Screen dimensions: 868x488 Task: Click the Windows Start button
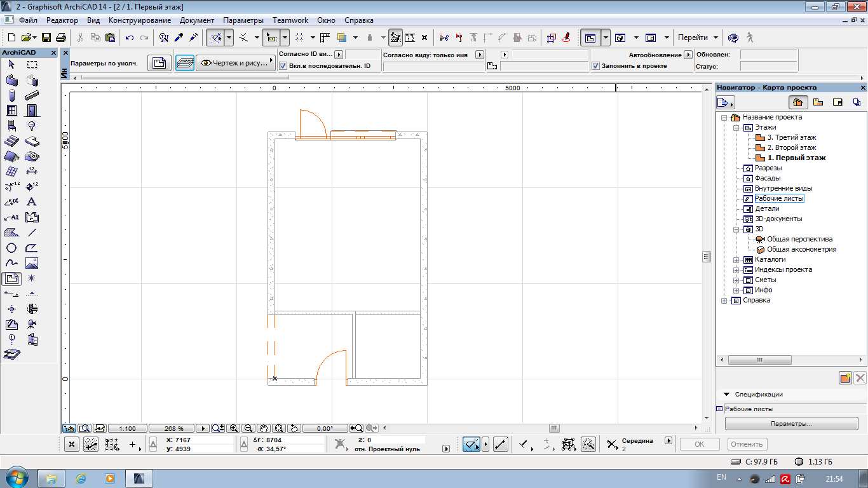pyautogui.click(x=16, y=477)
